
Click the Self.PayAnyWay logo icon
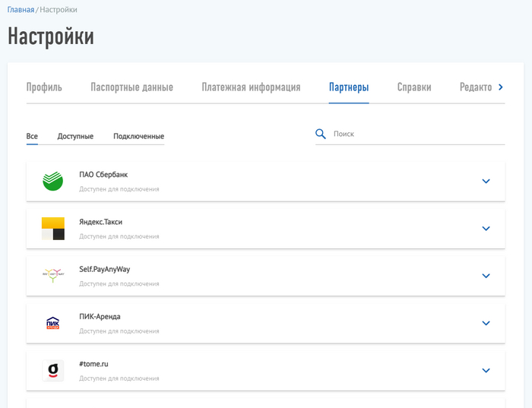pos(53,275)
